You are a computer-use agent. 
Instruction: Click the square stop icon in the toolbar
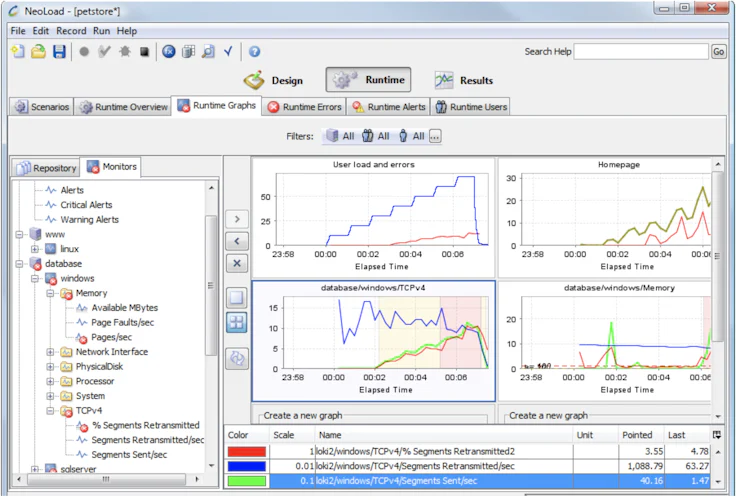click(145, 52)
